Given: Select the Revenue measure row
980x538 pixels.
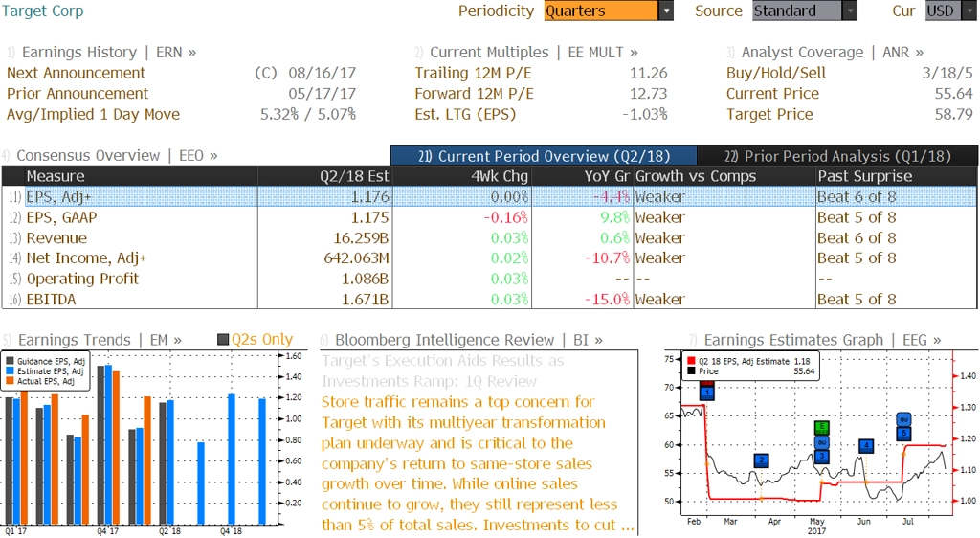Looking at the screenshot, I should pos(489,238).
